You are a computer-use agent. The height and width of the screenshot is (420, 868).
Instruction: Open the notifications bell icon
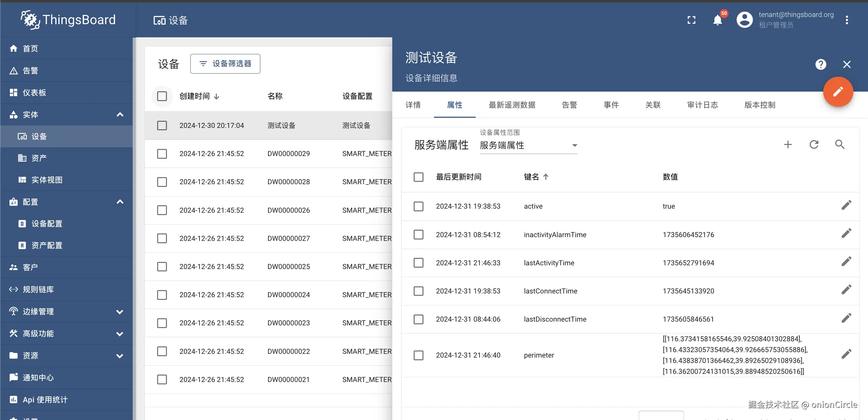pyautogui.click(x=717, y=20)
